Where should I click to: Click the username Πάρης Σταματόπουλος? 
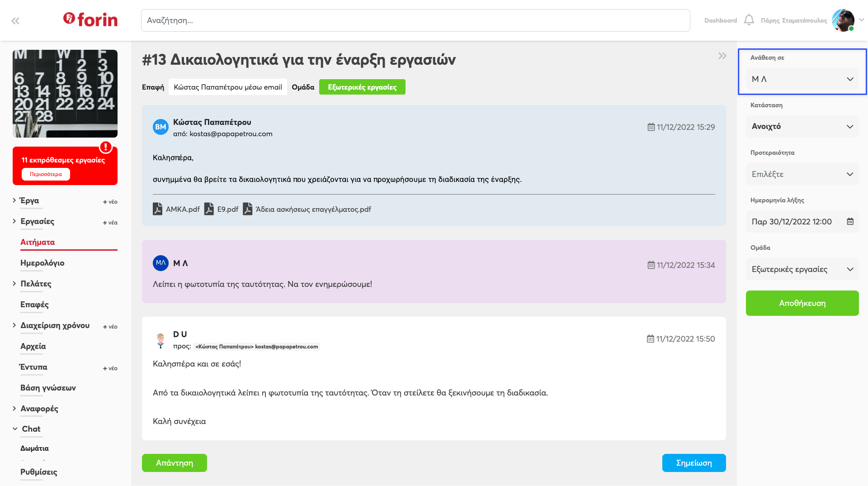794,20
